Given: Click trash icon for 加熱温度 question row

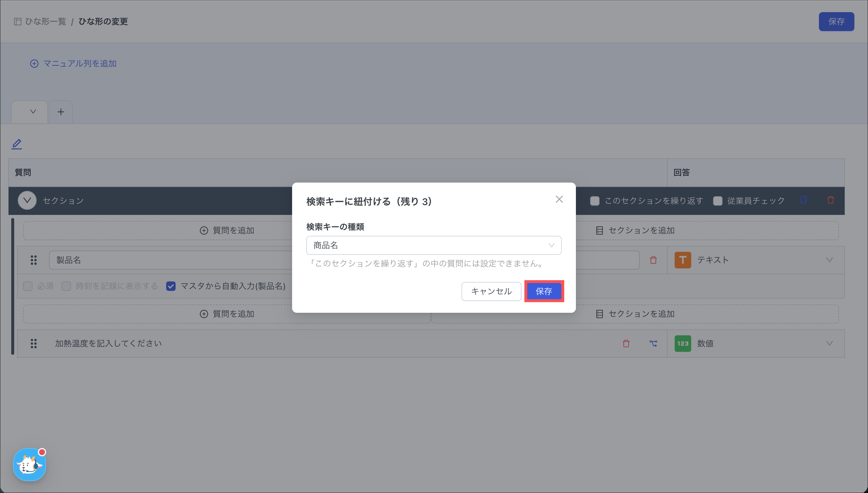Looking at the screenshot, I should (626, 343).
